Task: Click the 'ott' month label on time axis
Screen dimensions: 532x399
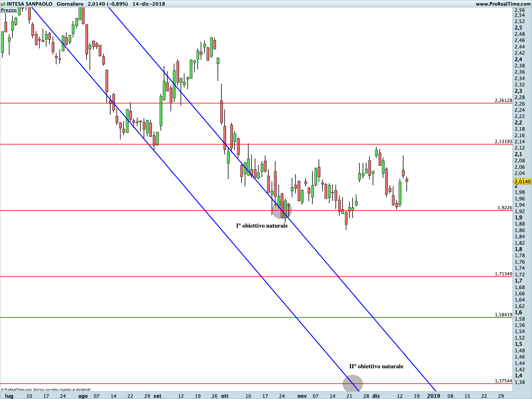Action: (x=225, y=396)
